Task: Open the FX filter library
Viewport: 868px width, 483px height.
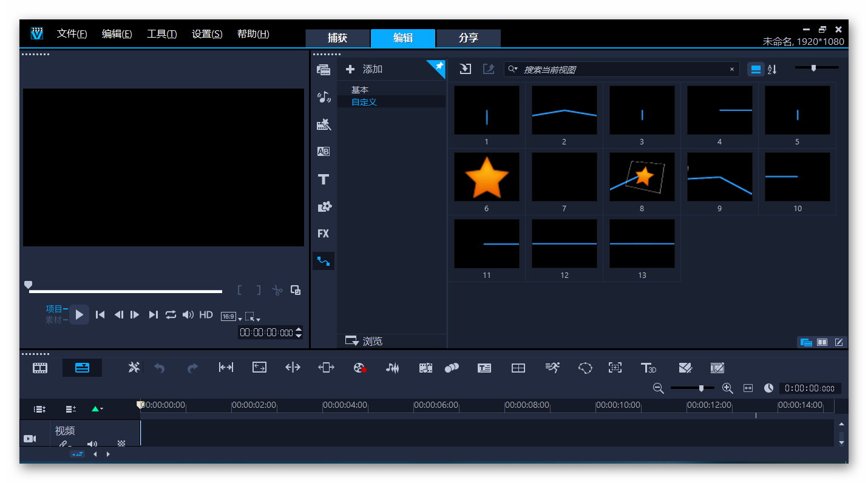Action: tap(324, 234)
